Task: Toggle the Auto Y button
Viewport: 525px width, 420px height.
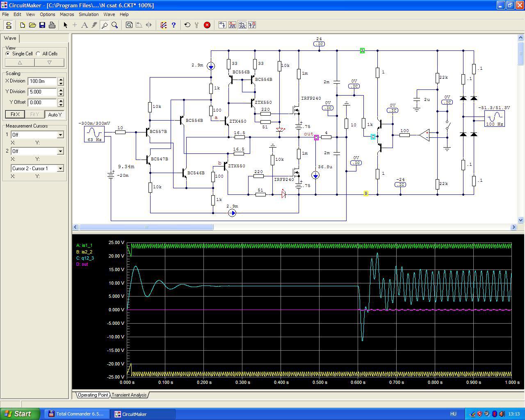Action: 55,114
